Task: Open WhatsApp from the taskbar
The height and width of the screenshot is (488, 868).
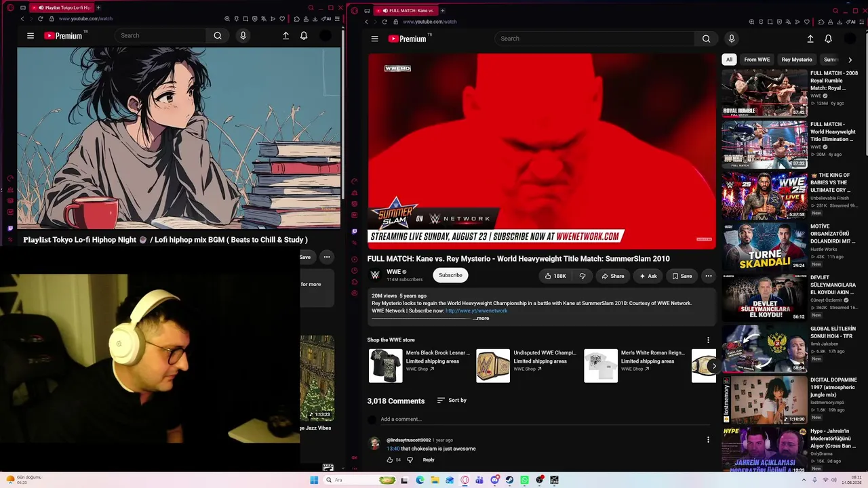Action: tap(524, 480)
